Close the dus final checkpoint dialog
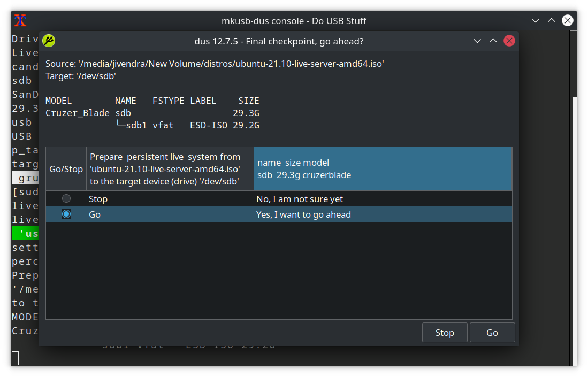 (x=509, y=41)
